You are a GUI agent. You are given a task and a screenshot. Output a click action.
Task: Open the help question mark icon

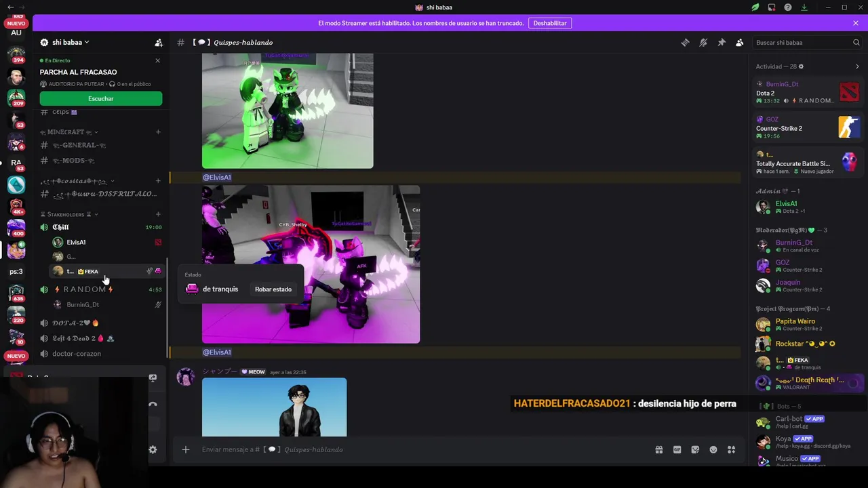click(x=788, y=7)
